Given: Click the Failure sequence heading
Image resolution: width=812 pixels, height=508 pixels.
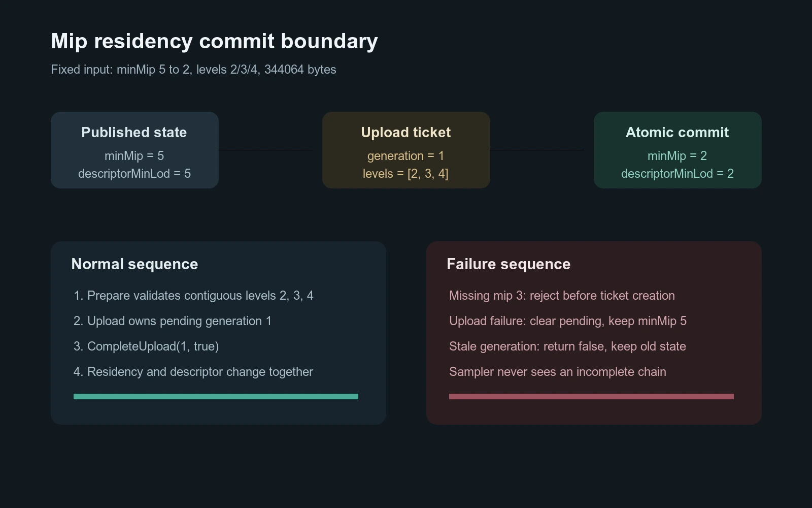Looking at the screenshot, I should point(509,264).
